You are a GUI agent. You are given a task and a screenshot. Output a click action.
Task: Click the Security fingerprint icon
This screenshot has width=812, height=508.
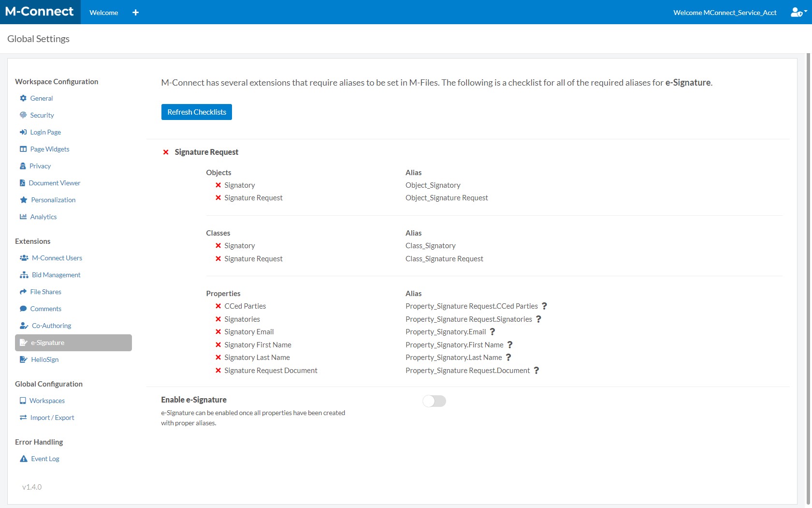[x=23, y=115]
